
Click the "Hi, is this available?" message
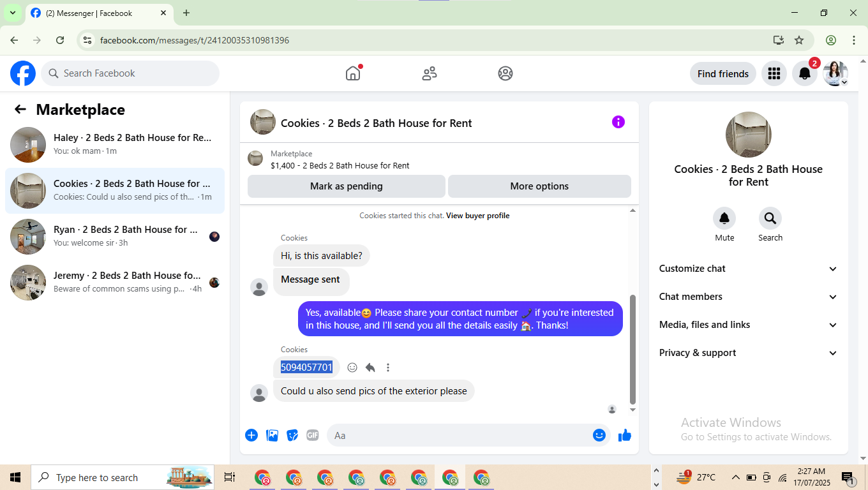322,256
